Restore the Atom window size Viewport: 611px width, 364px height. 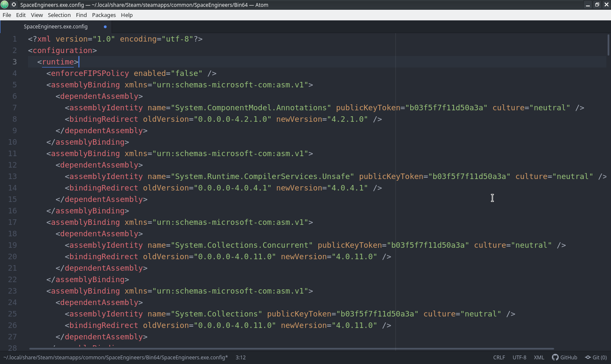click(x=597, y=5)
